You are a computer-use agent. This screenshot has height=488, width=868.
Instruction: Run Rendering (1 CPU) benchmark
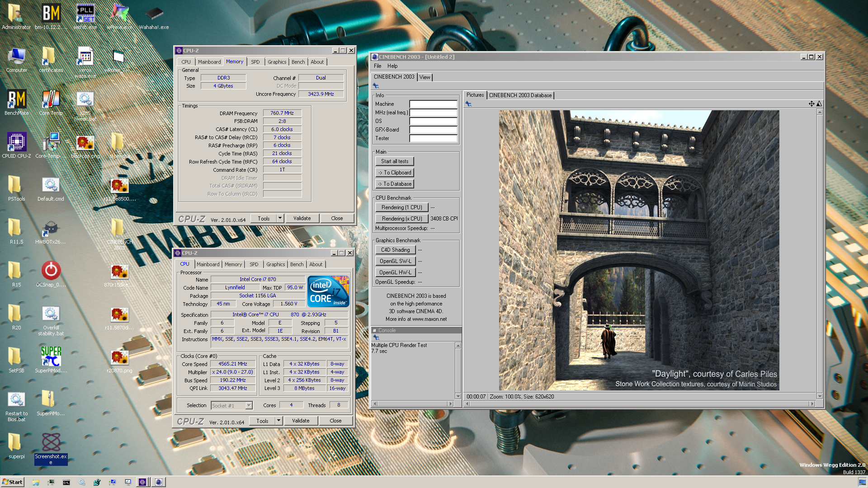(x=402, y=207)
